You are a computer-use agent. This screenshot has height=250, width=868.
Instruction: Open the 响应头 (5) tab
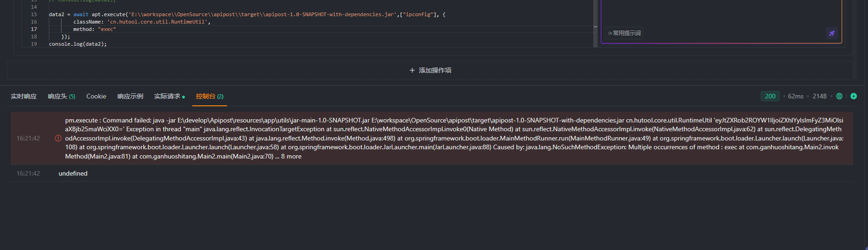tap(61, 96)
